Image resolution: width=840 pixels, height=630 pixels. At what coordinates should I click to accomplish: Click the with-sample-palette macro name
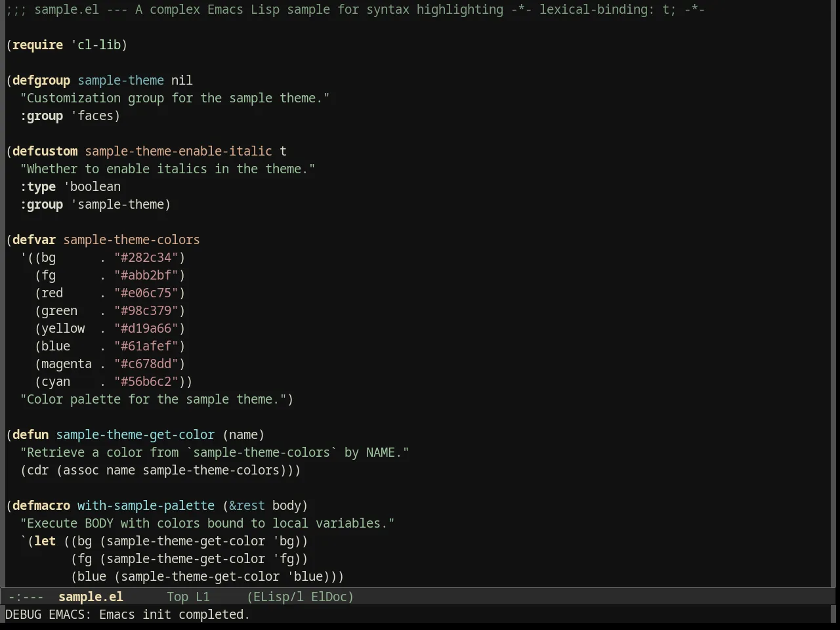(146, 505)
